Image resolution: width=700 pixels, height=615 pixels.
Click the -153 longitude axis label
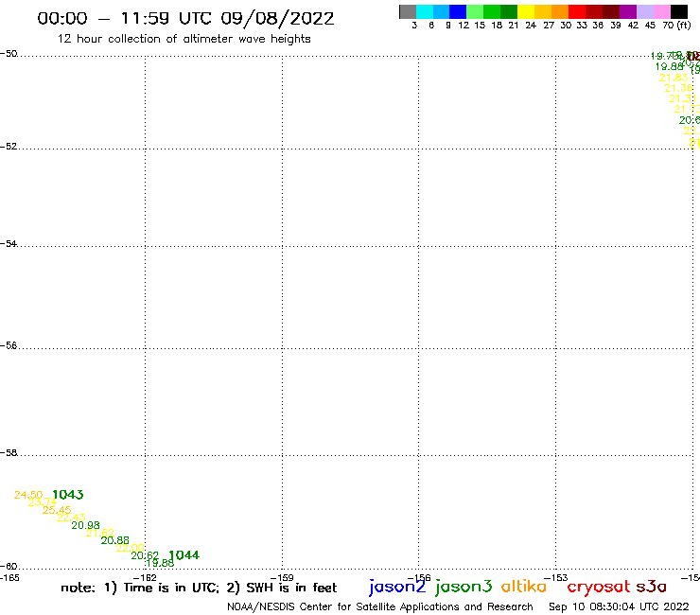click(556, 577)
